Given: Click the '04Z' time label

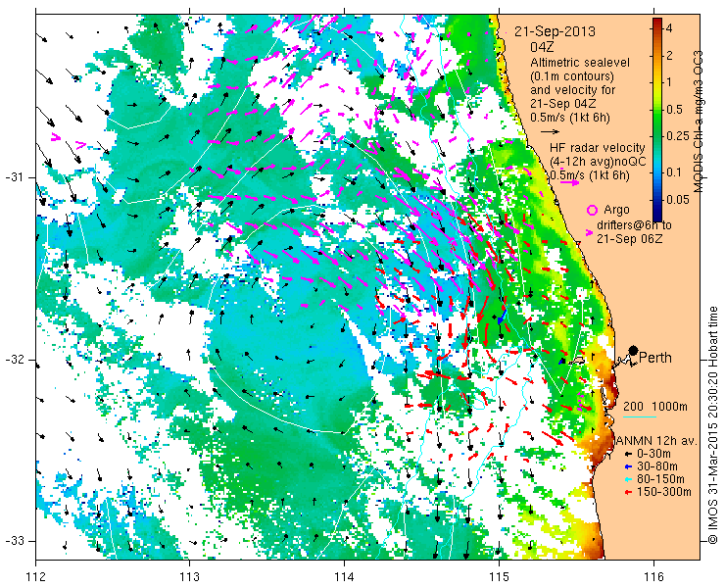Looking at the screenshot, I should [x=542, y=48].
